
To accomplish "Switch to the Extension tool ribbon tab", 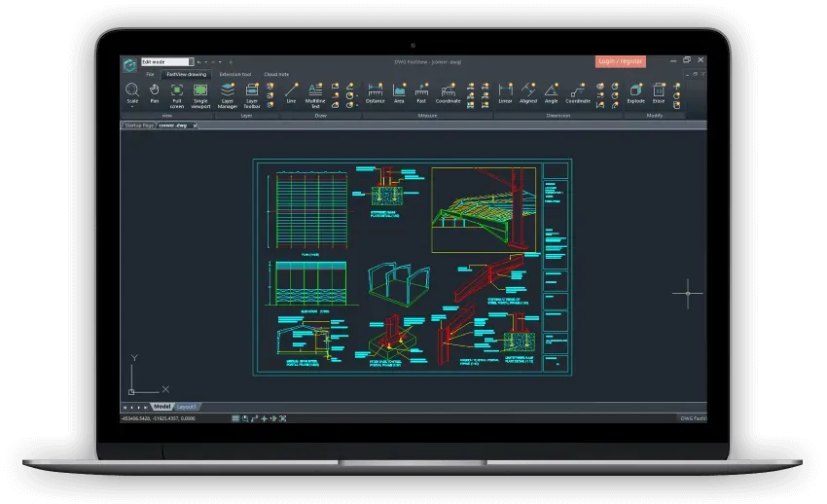I will (235, 74).
